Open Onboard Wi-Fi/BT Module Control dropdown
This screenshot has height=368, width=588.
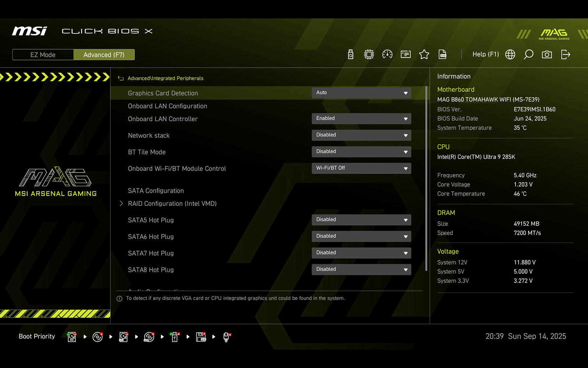tap(361, 168)
